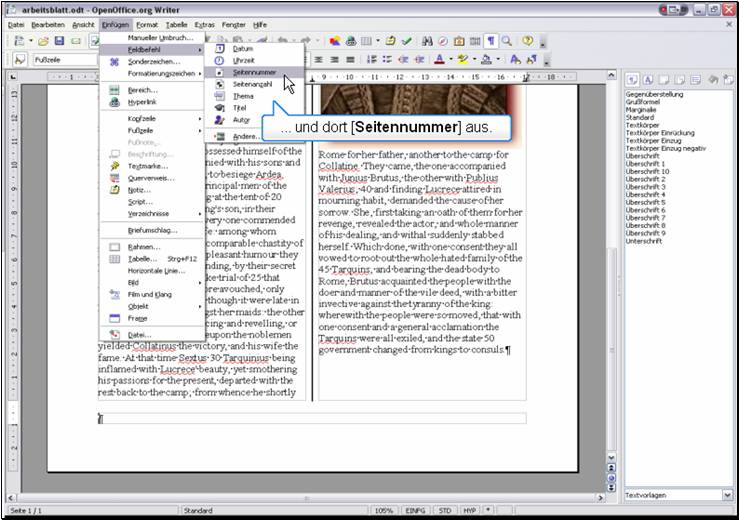
Task: Click the Navigator compass icon
Action: click(443, 41)
